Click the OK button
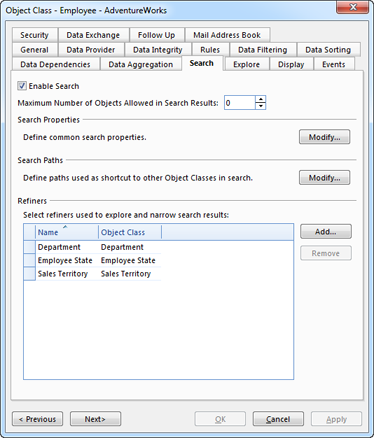 coord(220,419)
